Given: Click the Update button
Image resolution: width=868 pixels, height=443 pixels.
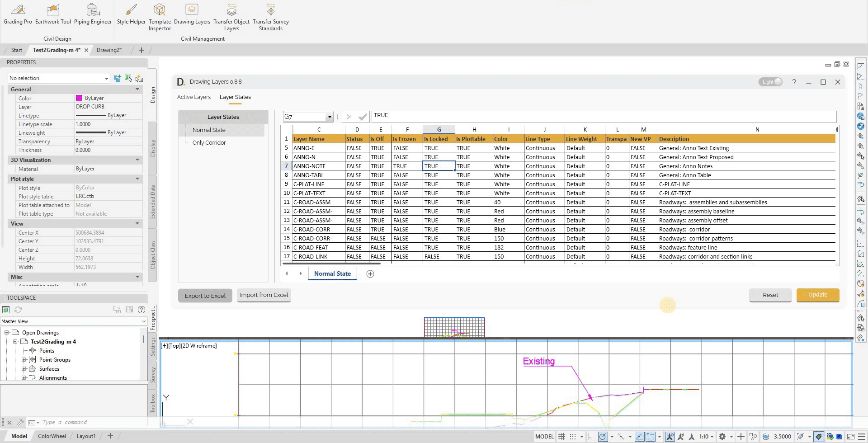Looking at the screenshot, I should click(x=817, y=295).
